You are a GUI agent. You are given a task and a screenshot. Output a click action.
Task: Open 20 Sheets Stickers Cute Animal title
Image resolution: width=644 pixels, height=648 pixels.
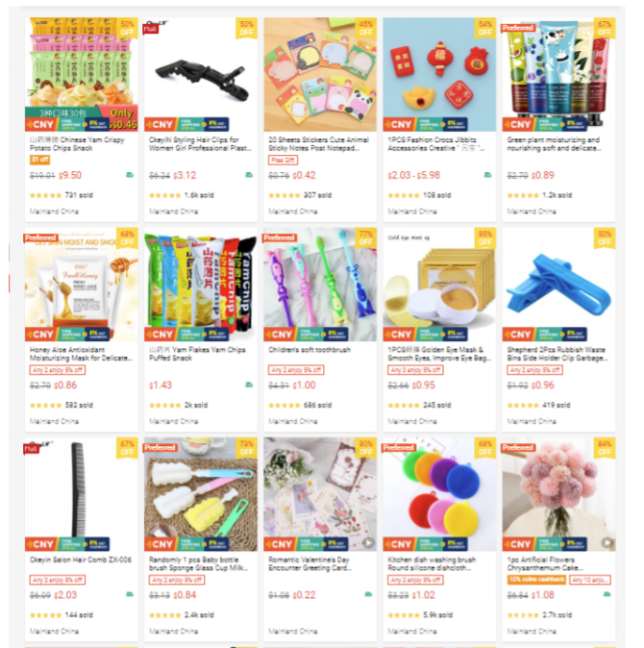pos(318,144)
